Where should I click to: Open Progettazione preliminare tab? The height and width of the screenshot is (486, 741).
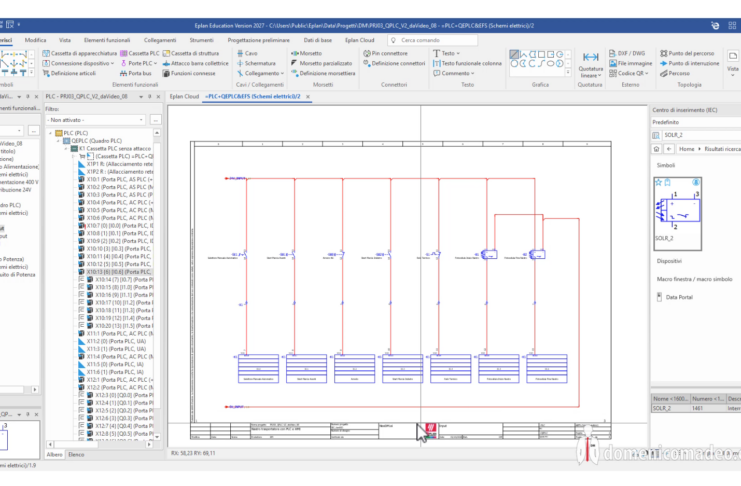(x=258, y=40)
